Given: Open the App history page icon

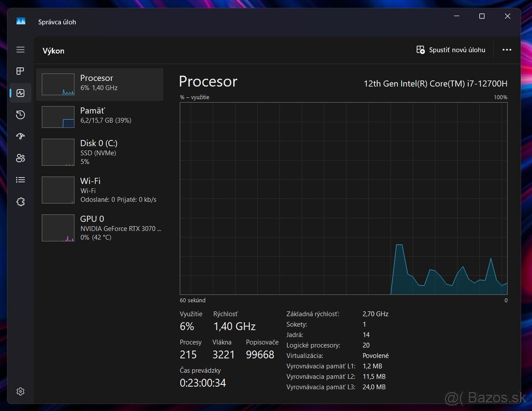Looking at the screenshot, I should (20, 115).
